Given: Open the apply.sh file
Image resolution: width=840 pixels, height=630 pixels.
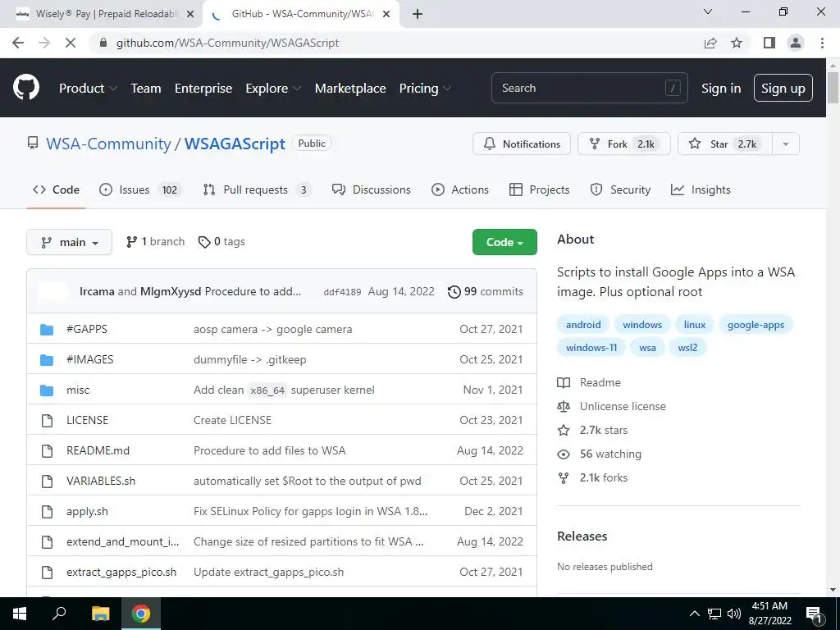Looking at the screenshot, I should pyautogui.click(x=87, y=512).
